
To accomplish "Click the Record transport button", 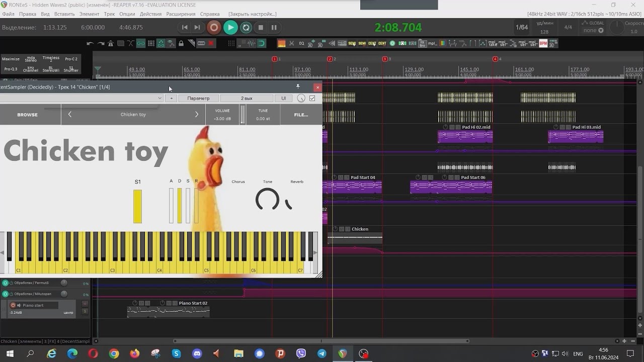I will 214,28.
